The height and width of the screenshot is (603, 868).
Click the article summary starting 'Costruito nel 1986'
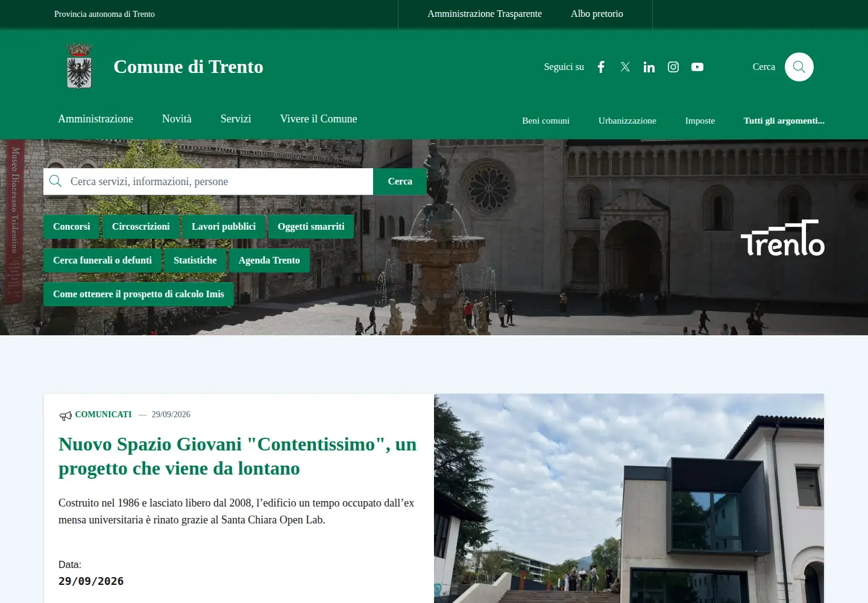click(236, 511)
